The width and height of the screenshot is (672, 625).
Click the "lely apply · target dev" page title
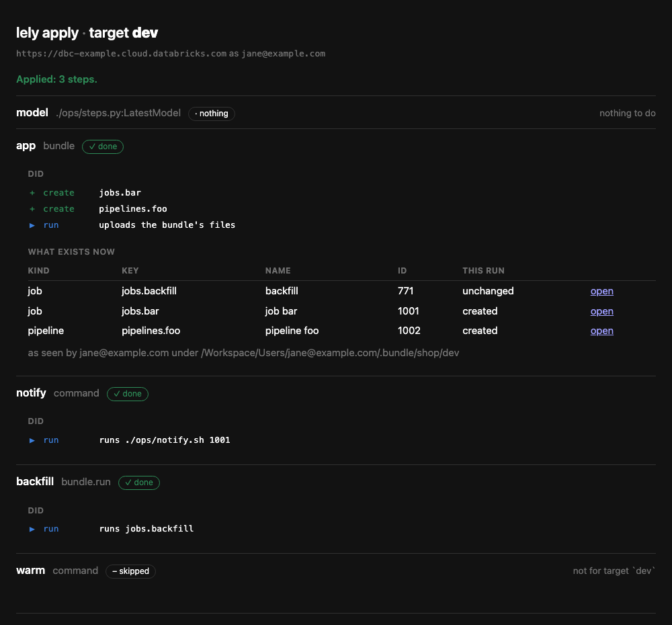[87, 32]
